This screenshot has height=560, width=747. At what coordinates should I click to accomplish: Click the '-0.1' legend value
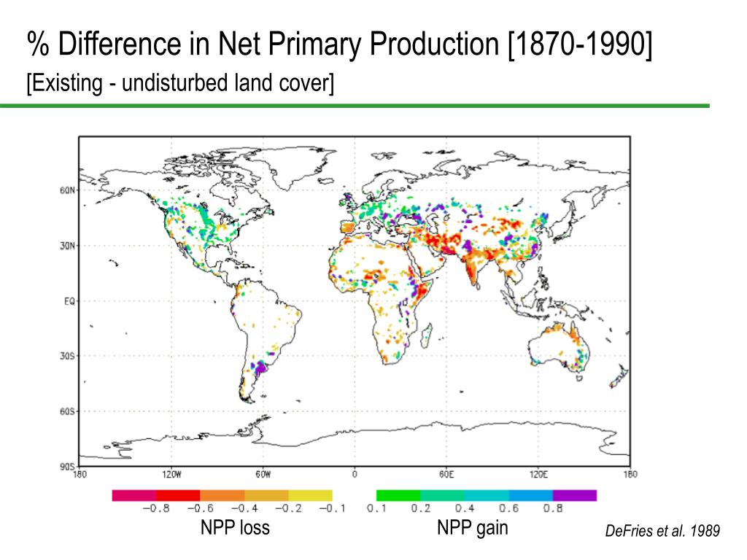[x=332, y=508]
